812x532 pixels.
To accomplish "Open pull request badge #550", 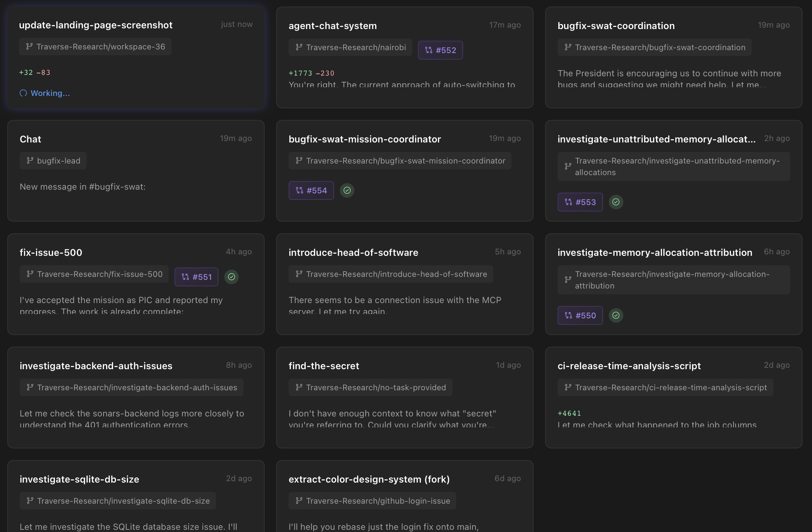I will 580,315.
